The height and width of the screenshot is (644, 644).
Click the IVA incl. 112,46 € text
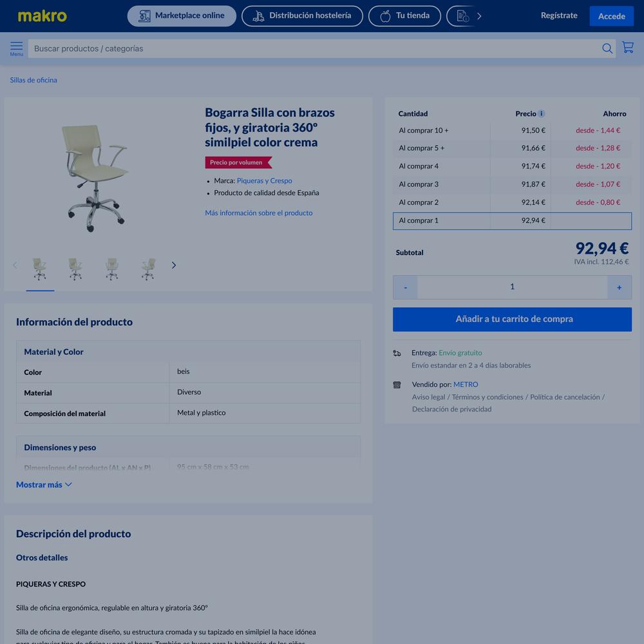(x=601, y=261)
